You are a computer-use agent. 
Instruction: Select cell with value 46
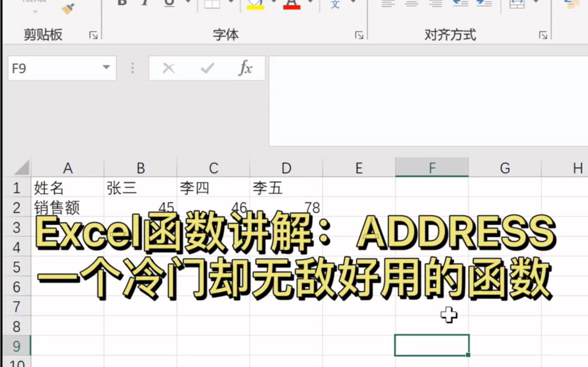pos(213,207)
